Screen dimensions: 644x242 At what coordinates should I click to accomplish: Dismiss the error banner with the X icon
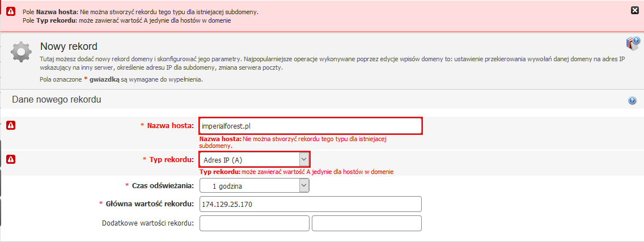[634, 11]
